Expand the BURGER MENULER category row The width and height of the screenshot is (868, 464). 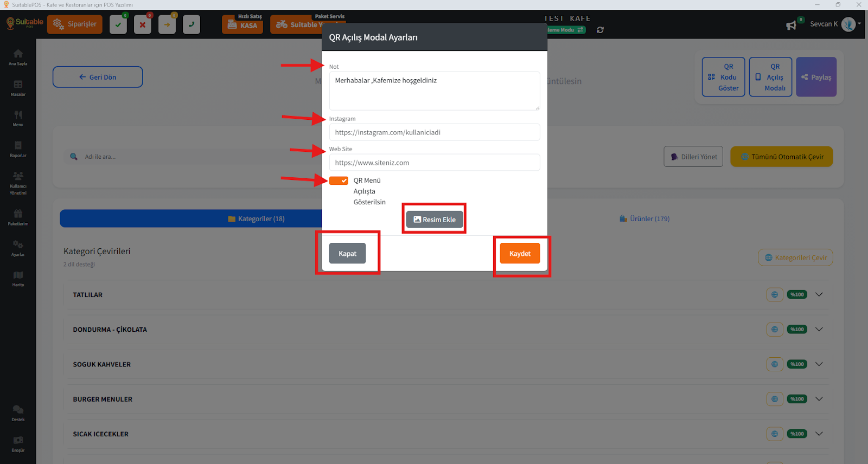[x=819, y=399]
